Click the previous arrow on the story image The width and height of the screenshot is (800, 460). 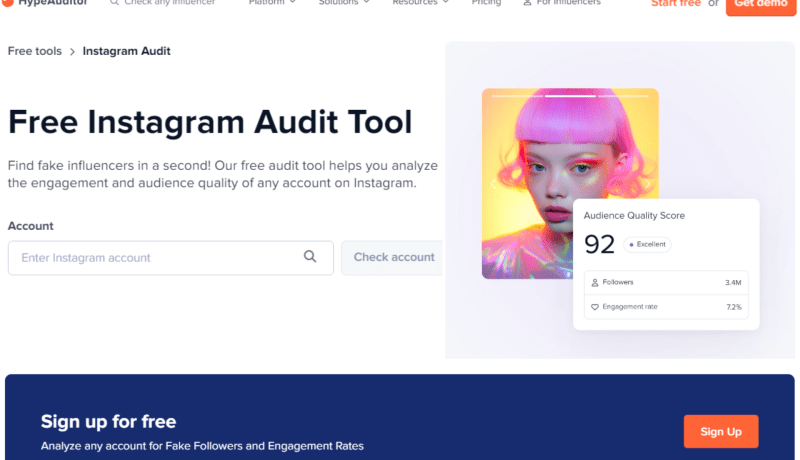click(x=491, y=184)
